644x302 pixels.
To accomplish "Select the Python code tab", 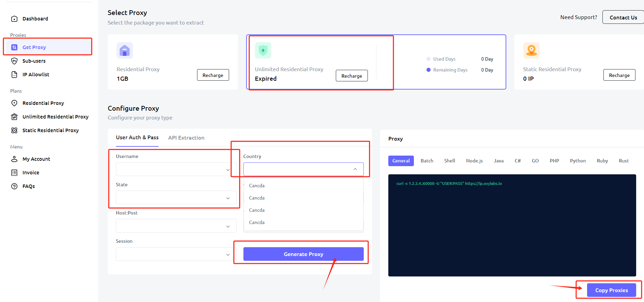I will point(578,161).
